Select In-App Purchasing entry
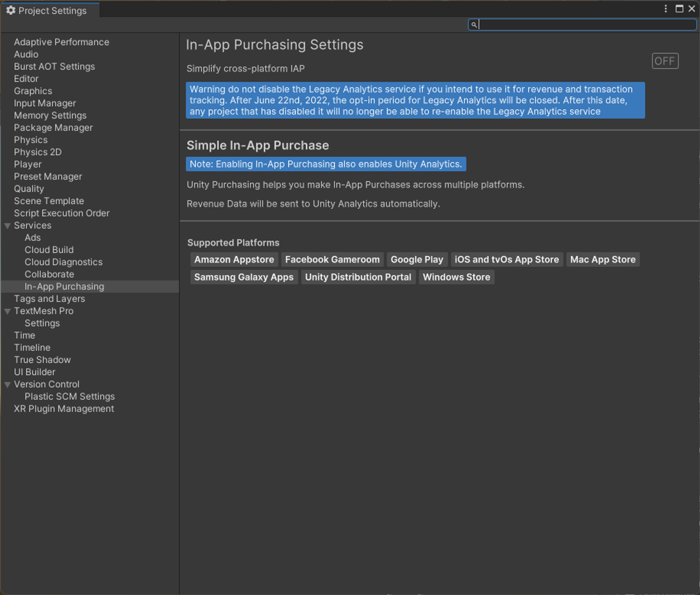The width and height of the screenshot is (700, 595). coord(90,287)
